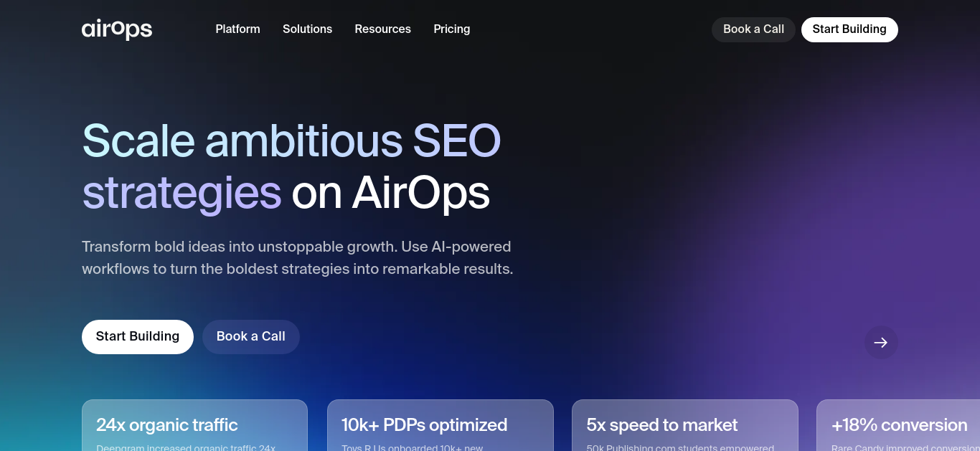Click the Rare Candy description text
Viewport: 980px width, 451px height.
pyautogui.click(x=905, y=447)
